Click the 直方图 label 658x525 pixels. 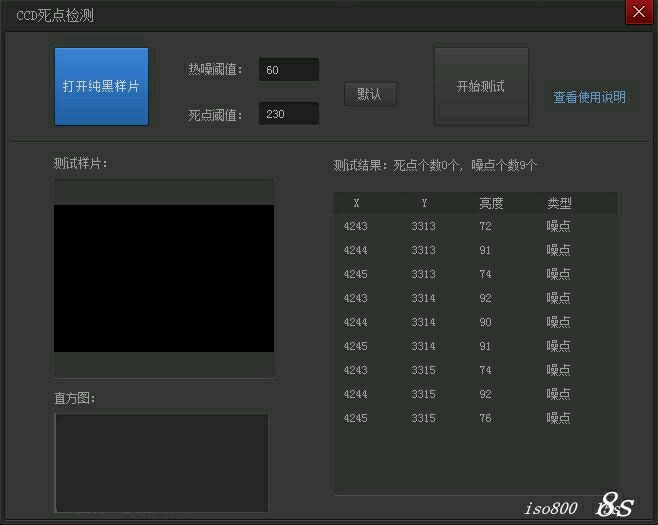pos(74,398)
